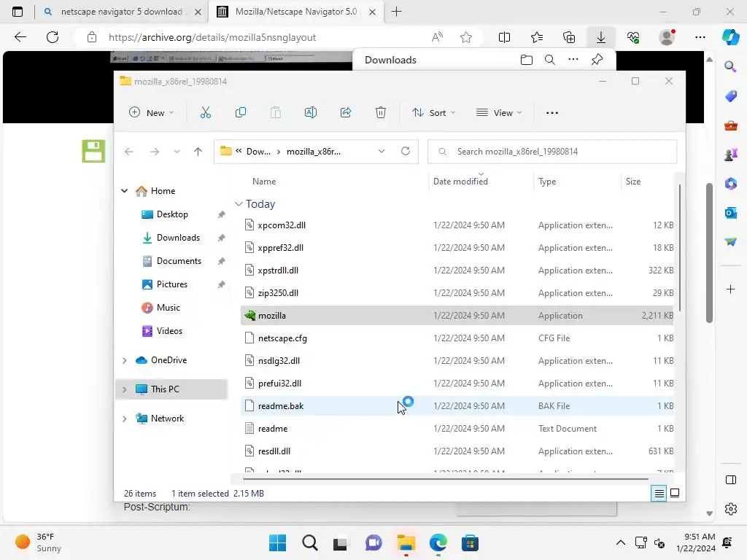Select the xpcom32.dll file
Viewport: 747px width, 560px height.
[x=457, y=225]
